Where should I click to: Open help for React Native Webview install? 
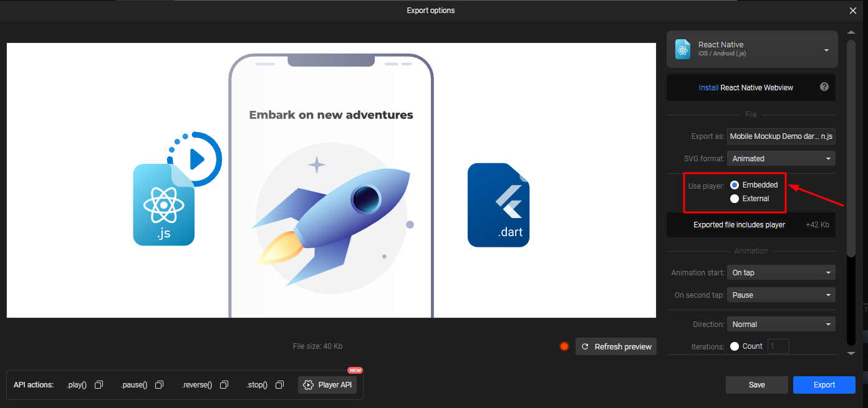pos(824,87)
